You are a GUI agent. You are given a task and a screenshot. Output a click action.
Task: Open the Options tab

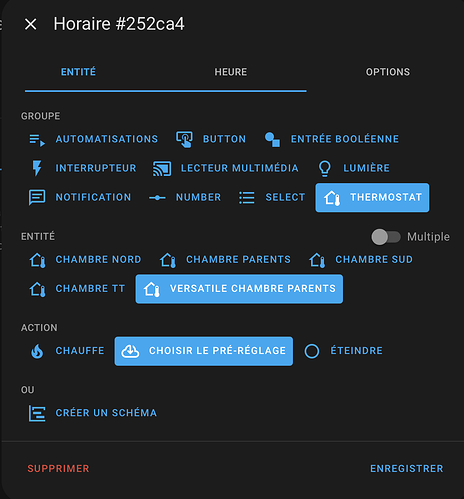click(388, 72)
